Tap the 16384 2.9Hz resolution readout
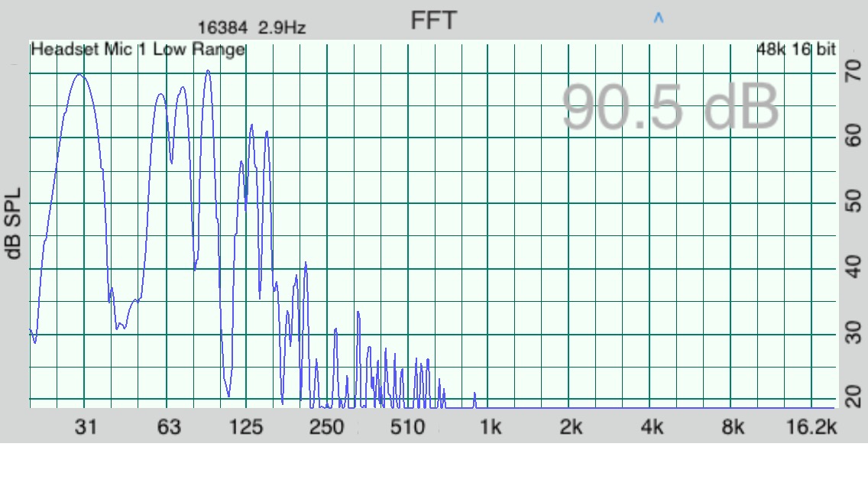 252,28
